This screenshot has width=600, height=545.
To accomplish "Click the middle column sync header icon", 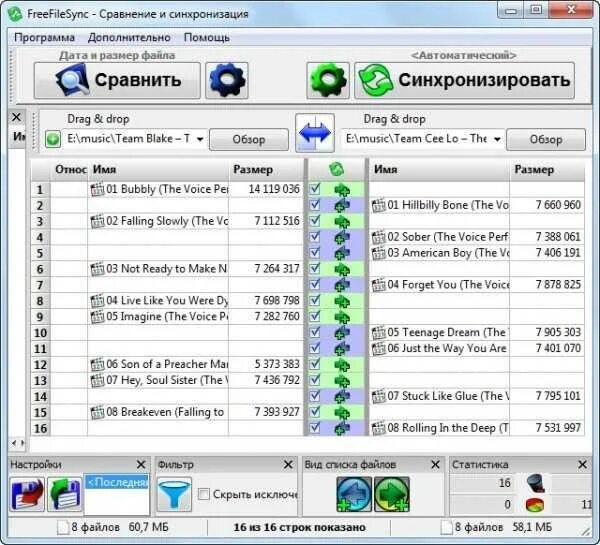I will coord(336,169).
